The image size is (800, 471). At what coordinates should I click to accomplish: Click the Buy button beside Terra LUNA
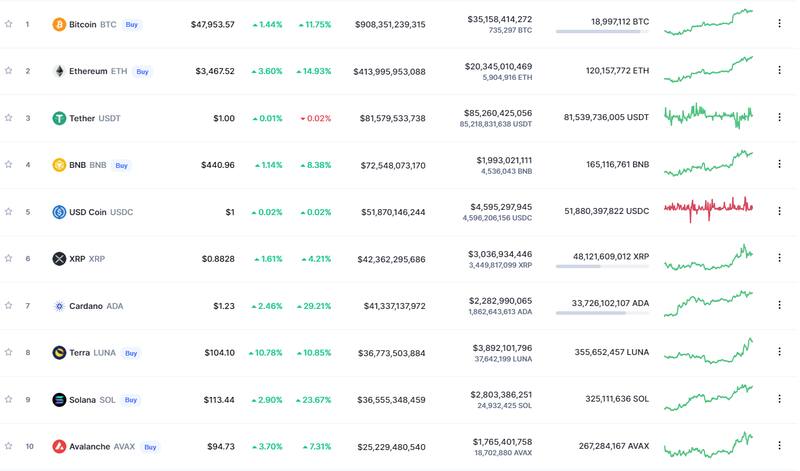point(131,353)
